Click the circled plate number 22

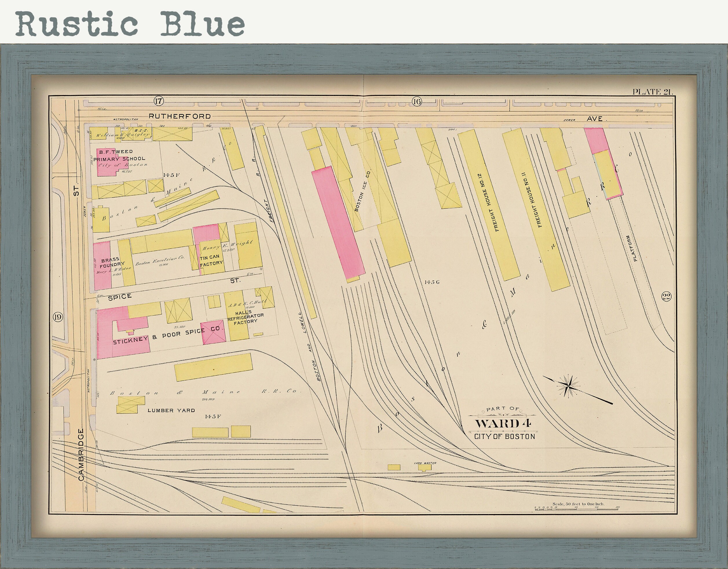[x=666, y=296]
